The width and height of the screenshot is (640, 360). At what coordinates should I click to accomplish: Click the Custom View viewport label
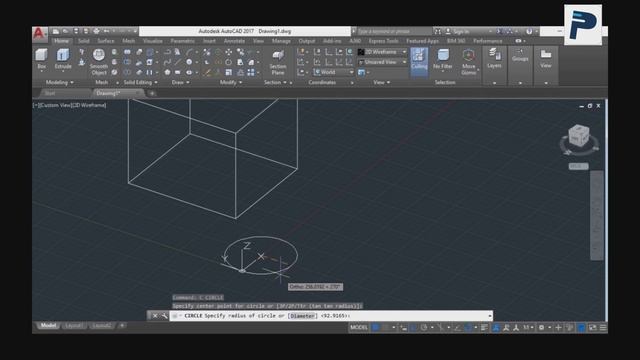[x=56, y=105]
